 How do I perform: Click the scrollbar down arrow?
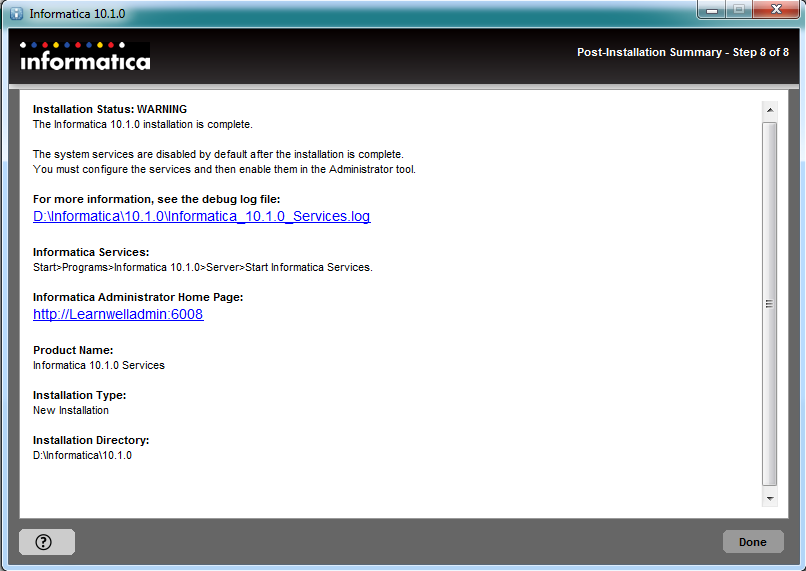click(770, 498)
